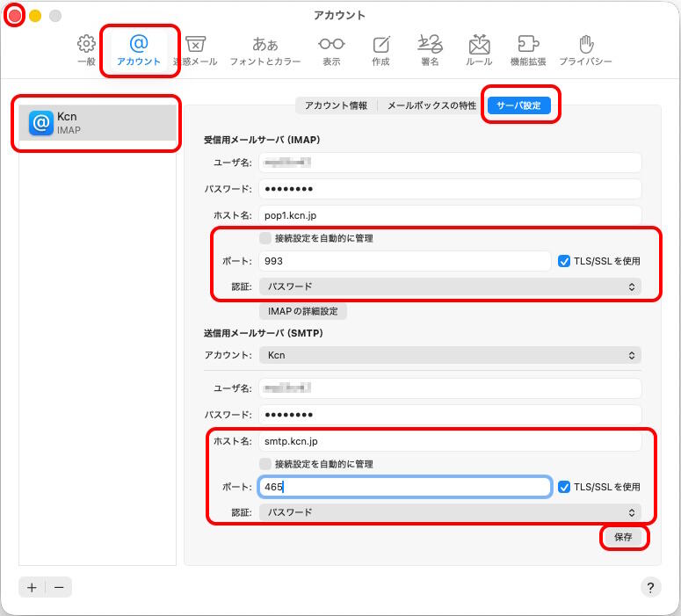Click the Save (保存) button
Image resolution: width=681 pixels, height=616 pixels.
pos(623,537)
